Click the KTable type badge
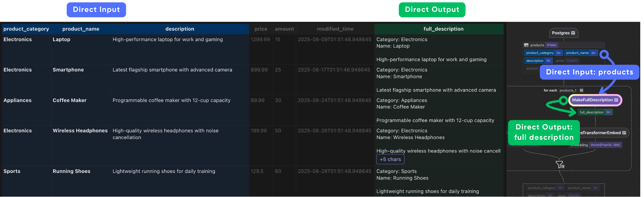This screenshot has height=197, width=644. point(552,45)
